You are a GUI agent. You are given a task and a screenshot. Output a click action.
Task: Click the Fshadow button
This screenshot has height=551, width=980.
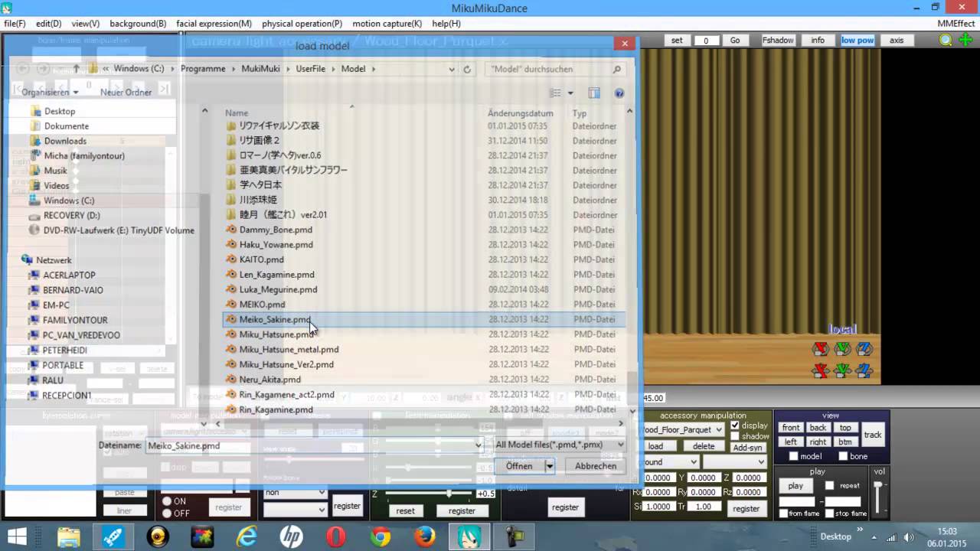[778, 40]
